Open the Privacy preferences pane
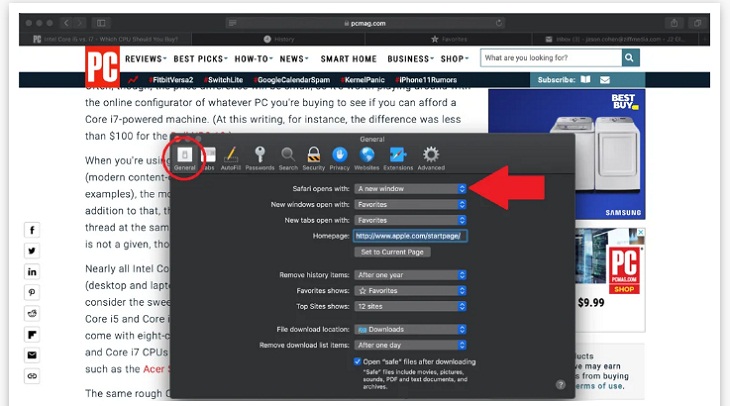 click(339, 158)
